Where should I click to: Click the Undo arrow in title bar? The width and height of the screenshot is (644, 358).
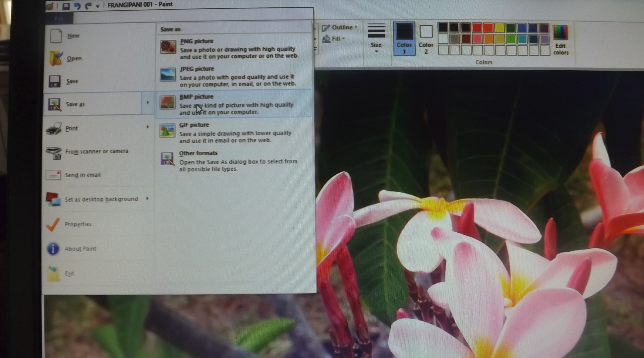click(77, 6)
